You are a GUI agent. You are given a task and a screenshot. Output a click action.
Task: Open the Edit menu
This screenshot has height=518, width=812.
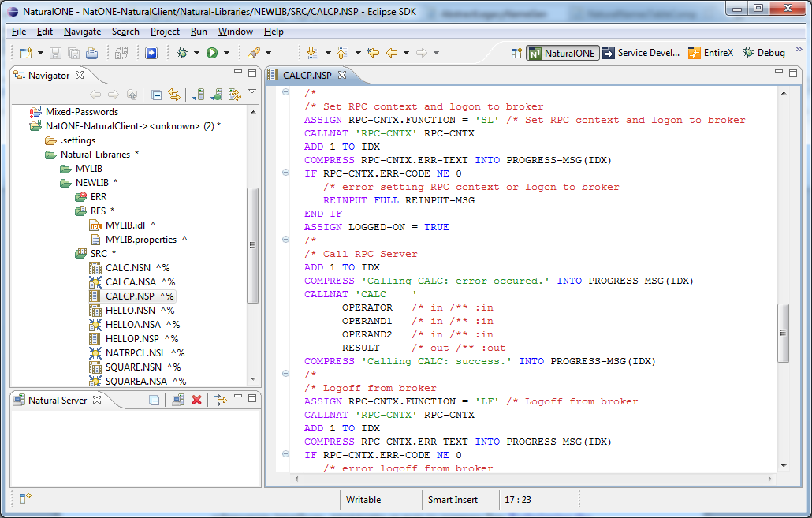pyautogui.click(x=44, y=32)
